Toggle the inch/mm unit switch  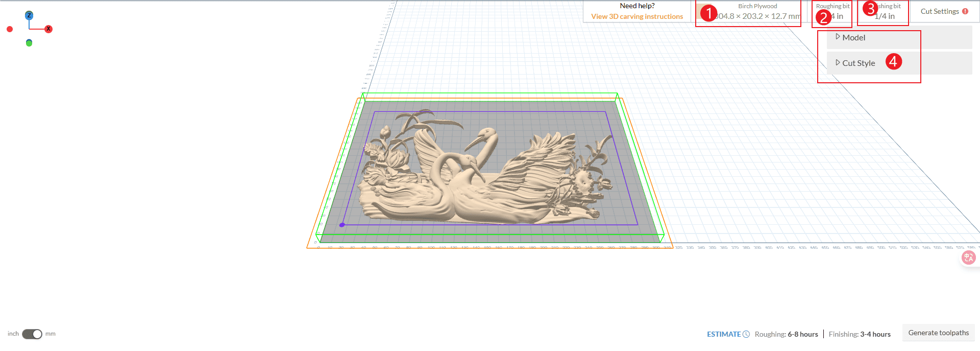pos(32,334)
